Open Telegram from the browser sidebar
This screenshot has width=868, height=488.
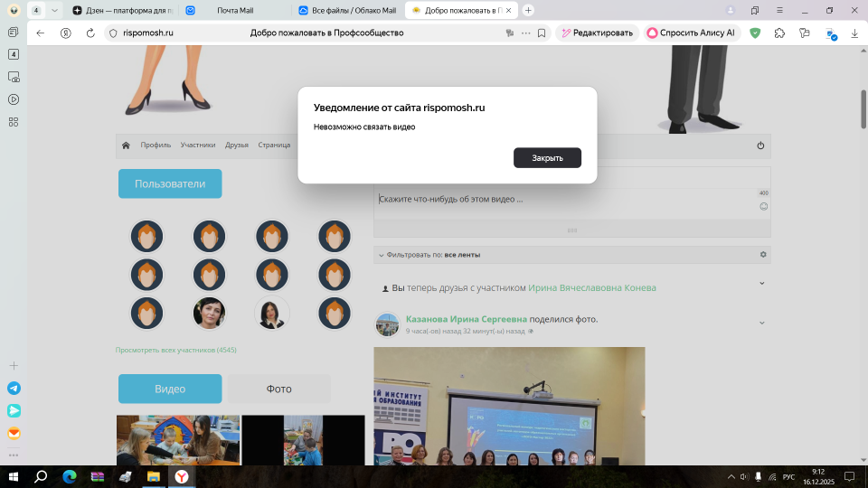(x=14, y=388)
